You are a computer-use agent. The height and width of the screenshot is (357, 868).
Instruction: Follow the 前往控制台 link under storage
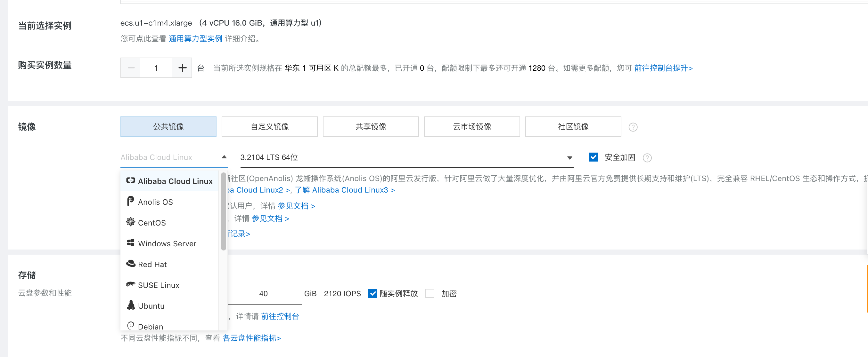coord(280,316)
